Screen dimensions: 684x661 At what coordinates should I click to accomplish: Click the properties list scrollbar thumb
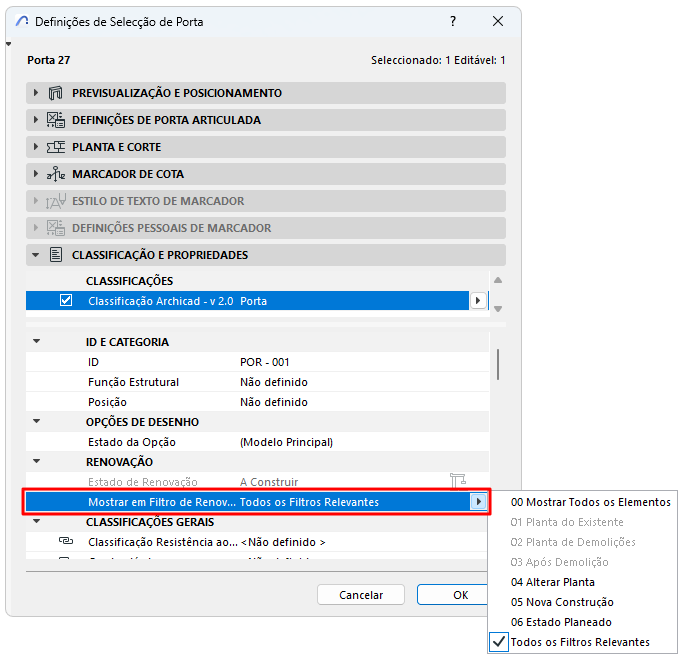(x=498, y=364)
